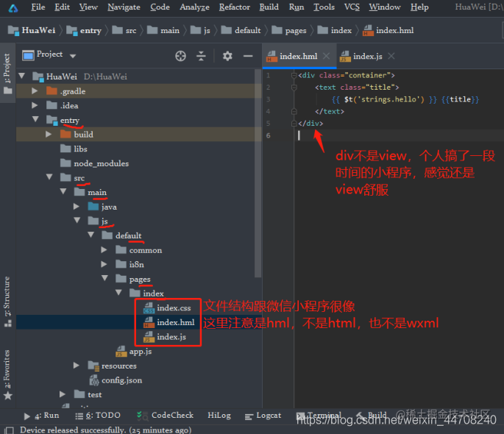The image size is (504, 434).
Task: Expand the test folder
Action: pyautogui.click(x=63, y=394)
